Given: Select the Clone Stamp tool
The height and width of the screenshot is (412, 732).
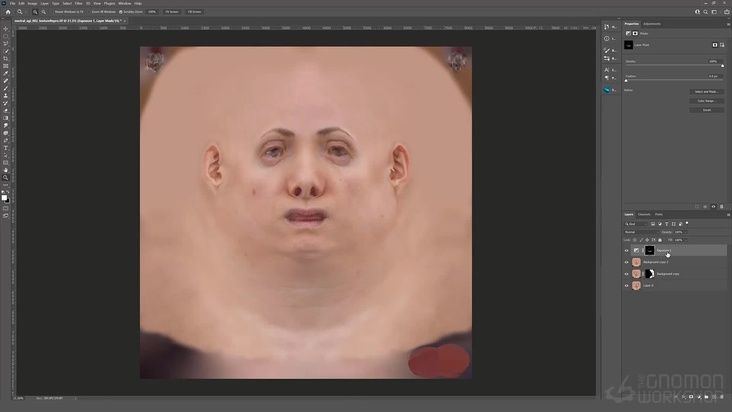Looking at the screenshot, I should coord(6,96).
